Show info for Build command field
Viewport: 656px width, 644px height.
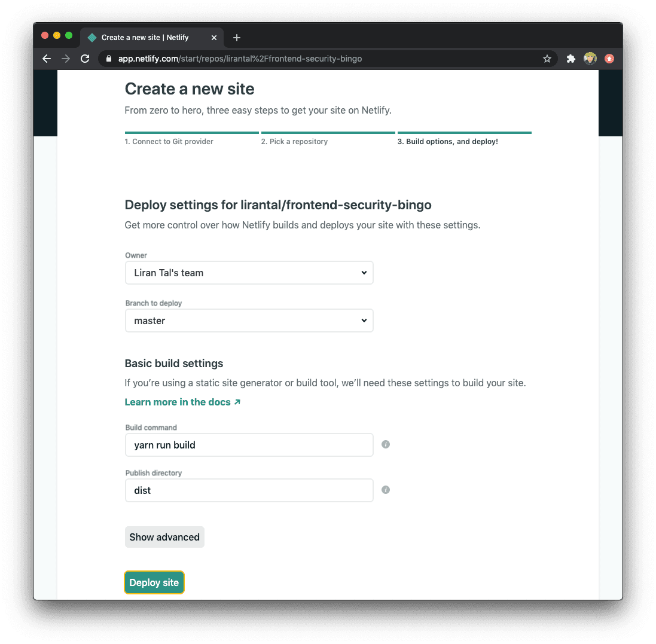click(386, 444)
